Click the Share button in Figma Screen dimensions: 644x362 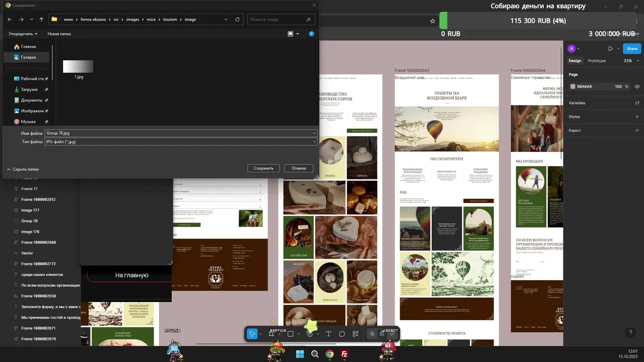click(632, 49)
